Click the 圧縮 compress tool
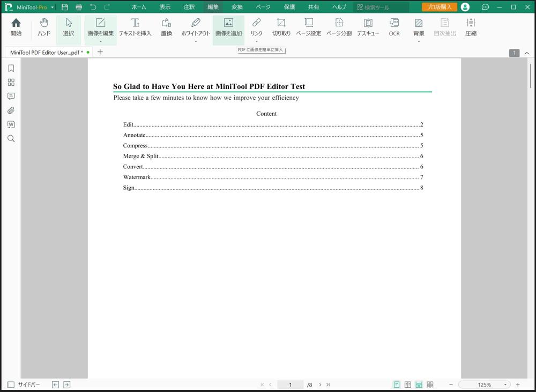The height and width of the screenshot is (392, 536). click(x=471, y=27)
